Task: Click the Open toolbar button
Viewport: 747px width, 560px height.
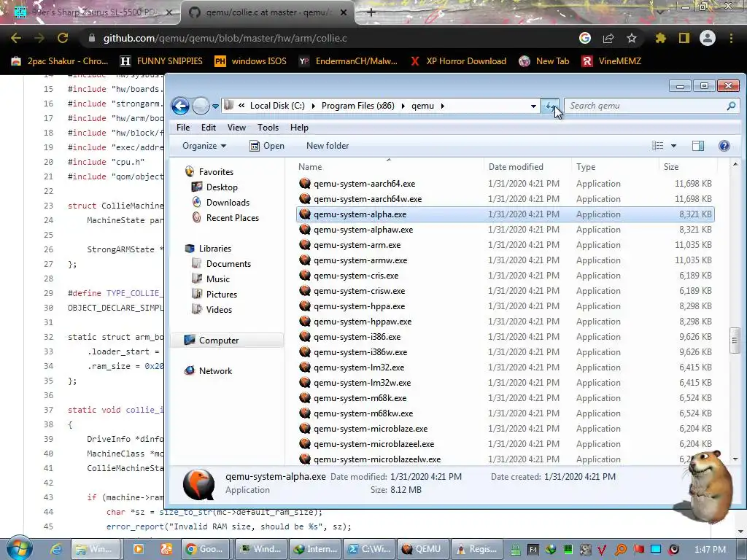Action: click(267, 146)
